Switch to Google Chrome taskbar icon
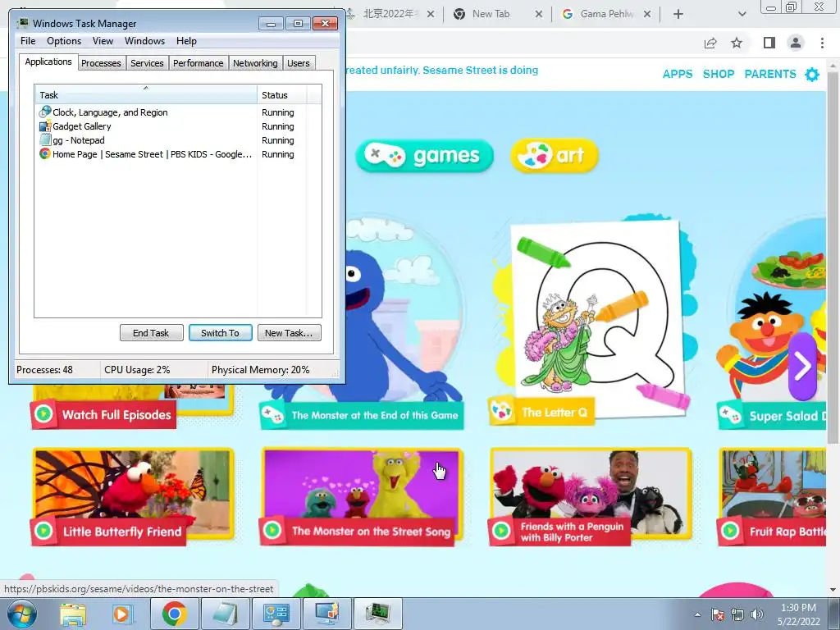The image size is (840, 630). pyautogui.click(x=174, y=614)
